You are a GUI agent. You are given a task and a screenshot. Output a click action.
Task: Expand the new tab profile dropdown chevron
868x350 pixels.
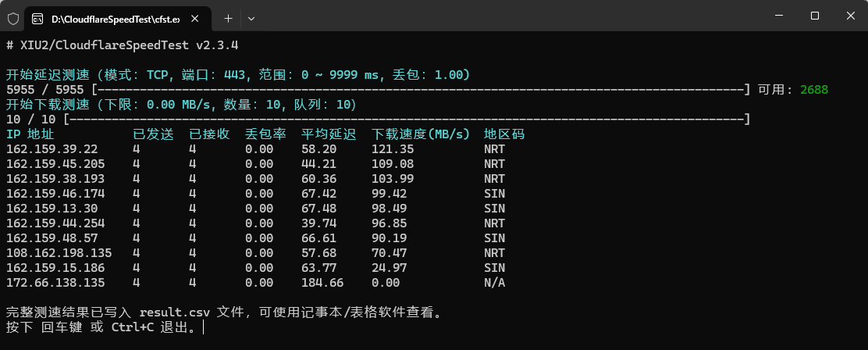251,17
